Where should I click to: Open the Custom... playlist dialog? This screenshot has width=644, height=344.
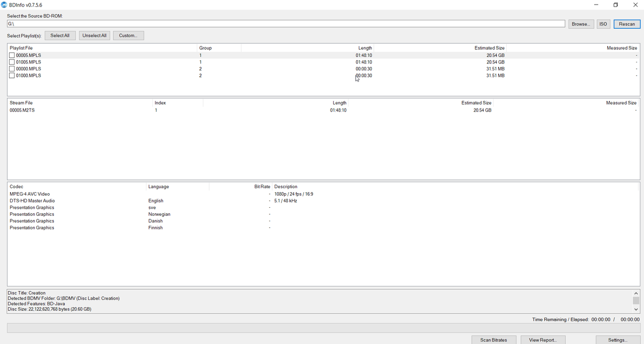pyautogui.click(x=128, y=35)
